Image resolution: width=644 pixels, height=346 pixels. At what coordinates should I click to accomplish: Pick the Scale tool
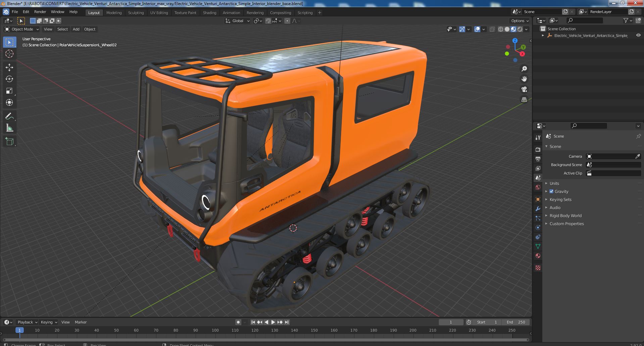[x=9, y=91]
